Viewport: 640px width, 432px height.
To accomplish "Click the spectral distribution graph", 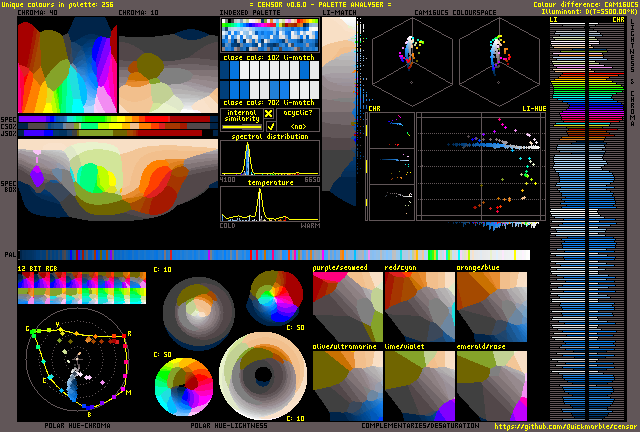I will (x=269, y=158).
